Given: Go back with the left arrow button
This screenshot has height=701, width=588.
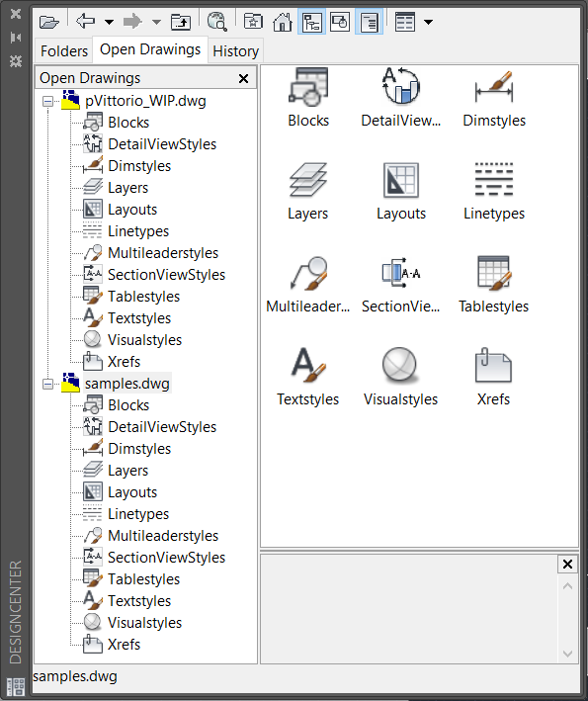Looking at the screenshot, I should tap(85, 21).
